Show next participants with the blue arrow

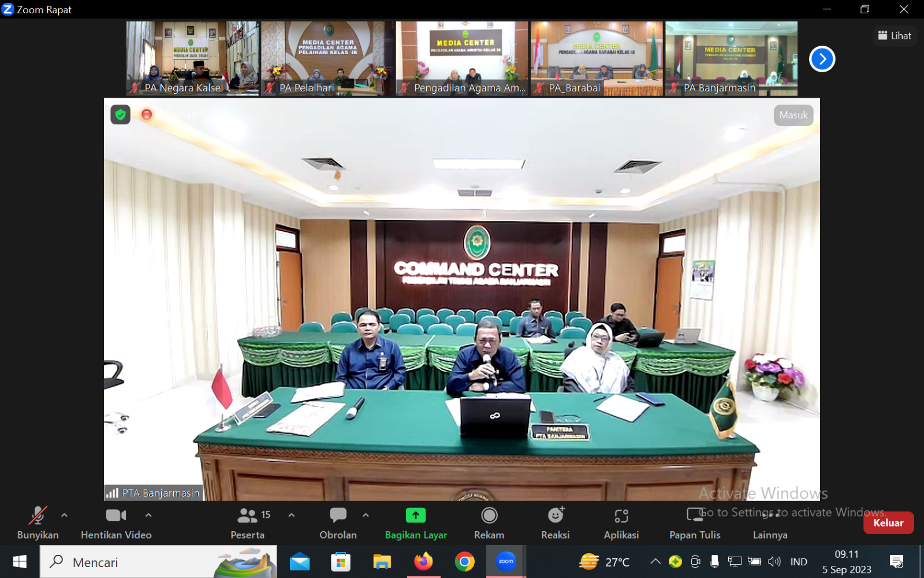pyautogui.click(x=822, y=59)
